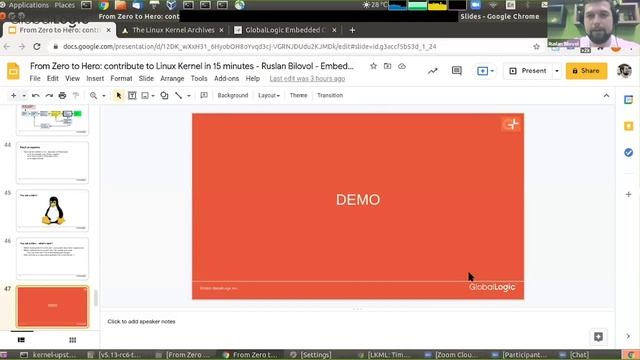Select the shape tool

point(164,96)
